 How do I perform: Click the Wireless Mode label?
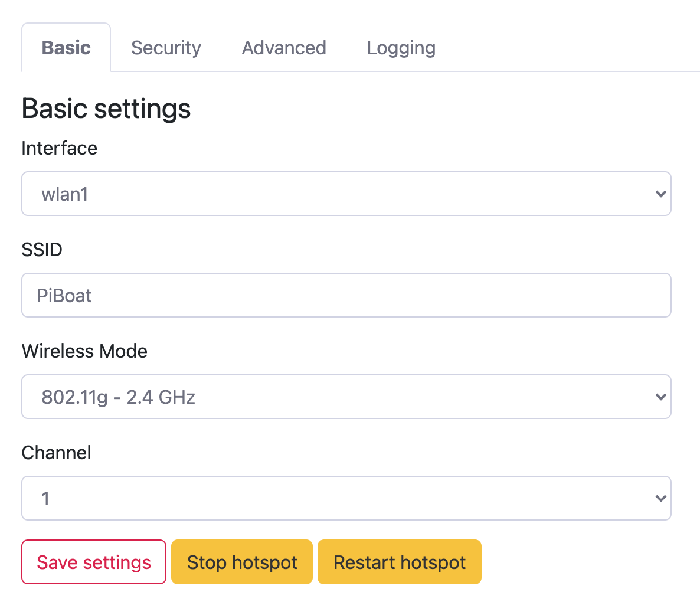pyautogui.click(x=84, y=351)
